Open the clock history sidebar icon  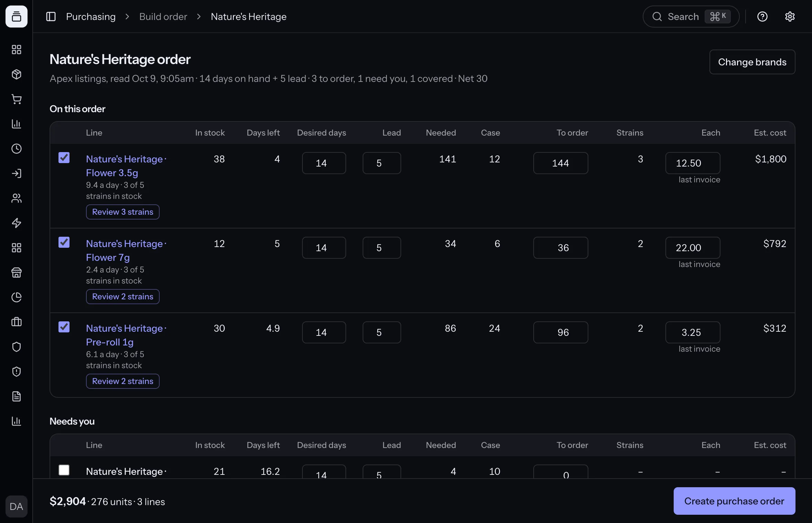(17, 149)
